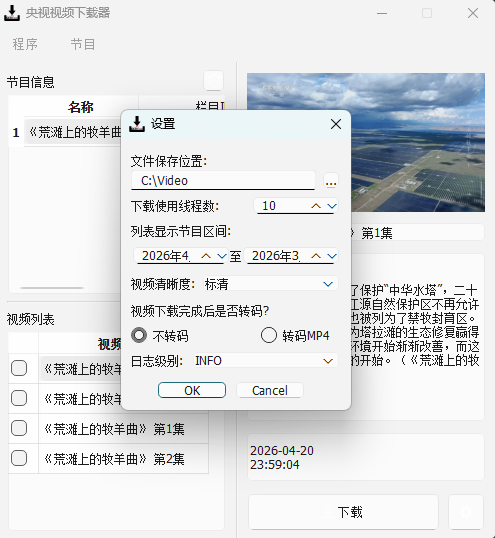Decrease end date 2026年3 with down arrow
Screen dimensions: 495x538
pyautogui.click(x=331, y=256)
